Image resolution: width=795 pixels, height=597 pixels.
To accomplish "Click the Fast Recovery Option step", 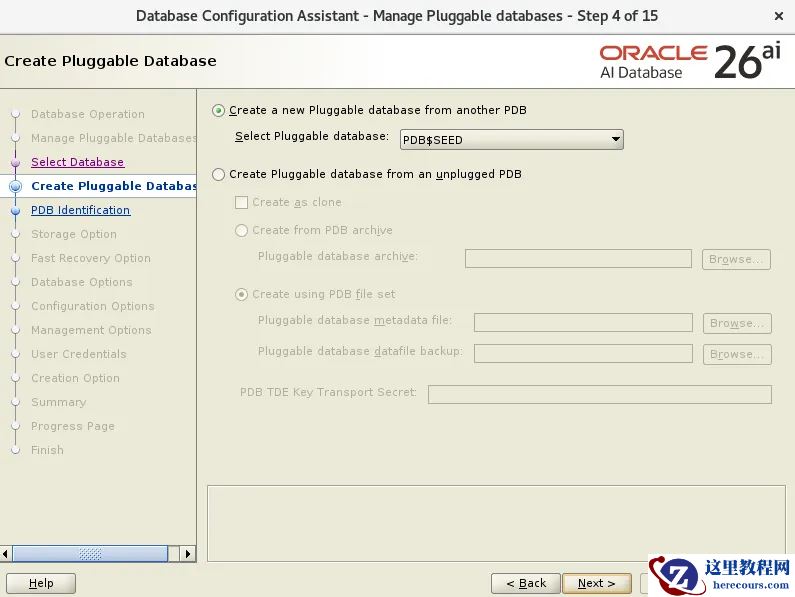I will pos(91,258).
